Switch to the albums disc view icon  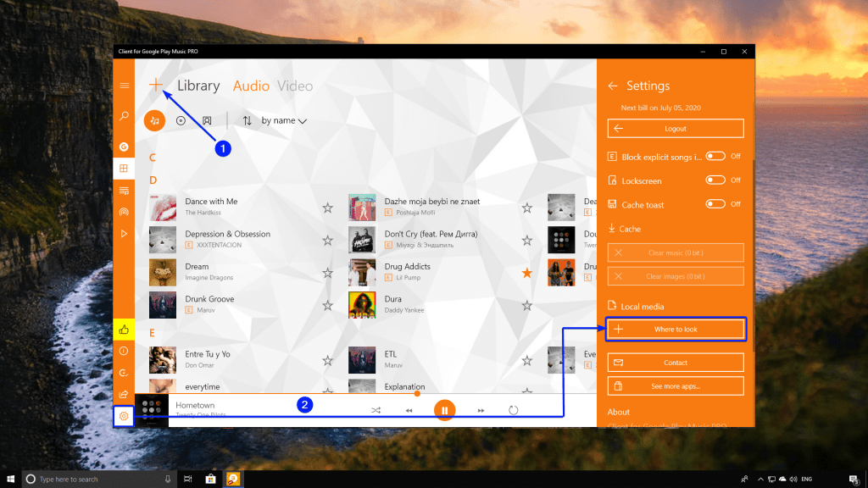181,120
